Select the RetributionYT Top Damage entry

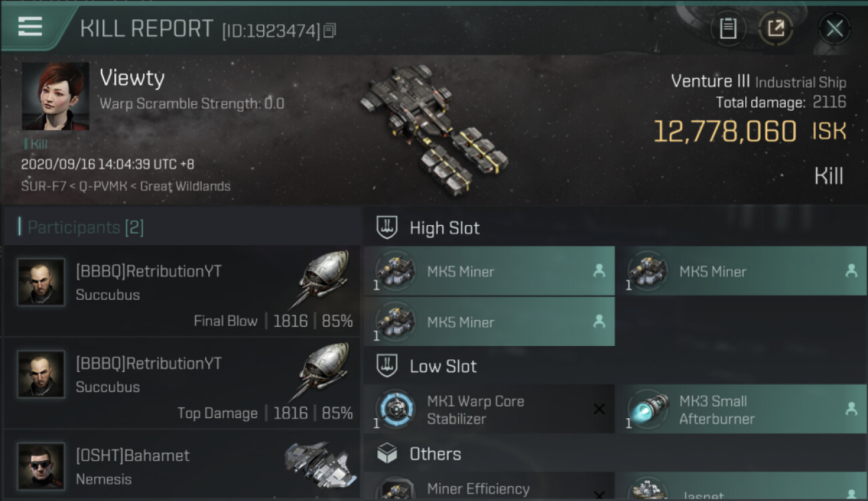182,383
